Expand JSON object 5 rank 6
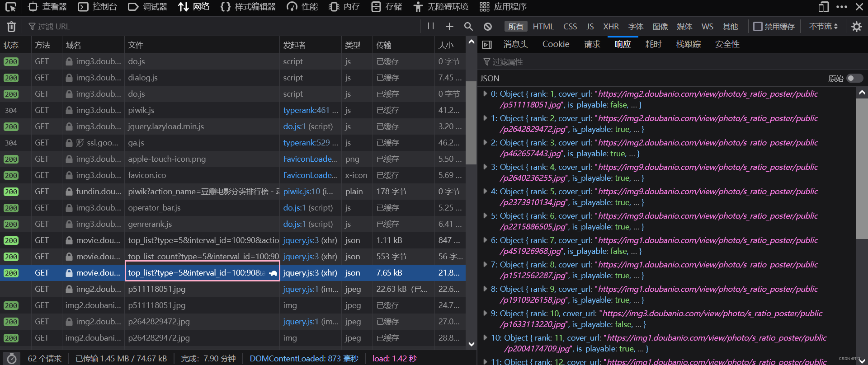 [485, 216]
